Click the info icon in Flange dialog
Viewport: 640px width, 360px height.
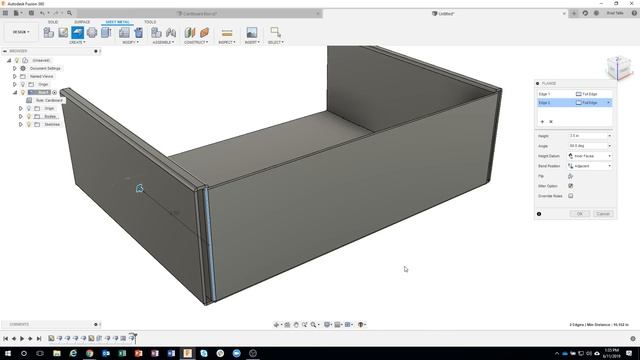[539, 214]
